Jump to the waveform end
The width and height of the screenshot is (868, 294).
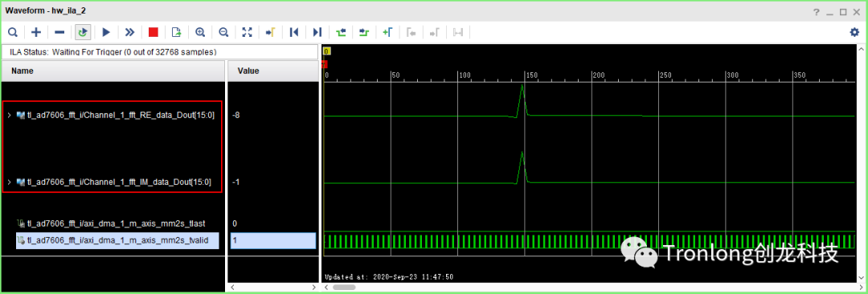coord(317,32)
